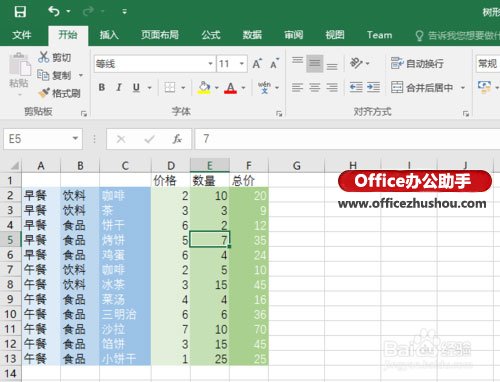Open text orientation icon
The height and width of the screenshot is (382, 500).
356,63
